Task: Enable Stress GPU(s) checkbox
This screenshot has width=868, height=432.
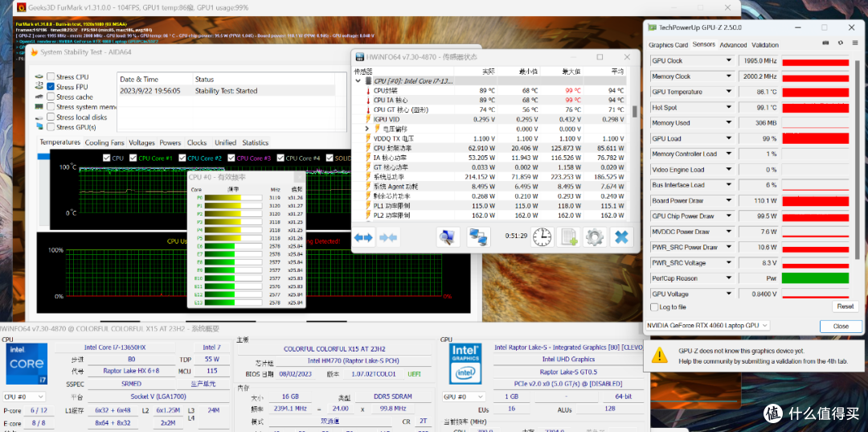Action: [x=51, y=127]
